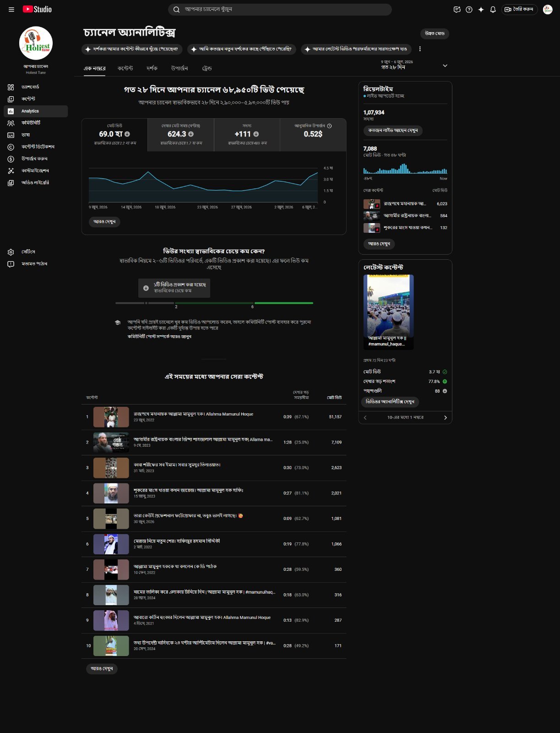Switch to the কন্টেন্ট analytics tab
The image size is (560, 733).
tap(125, 68)
